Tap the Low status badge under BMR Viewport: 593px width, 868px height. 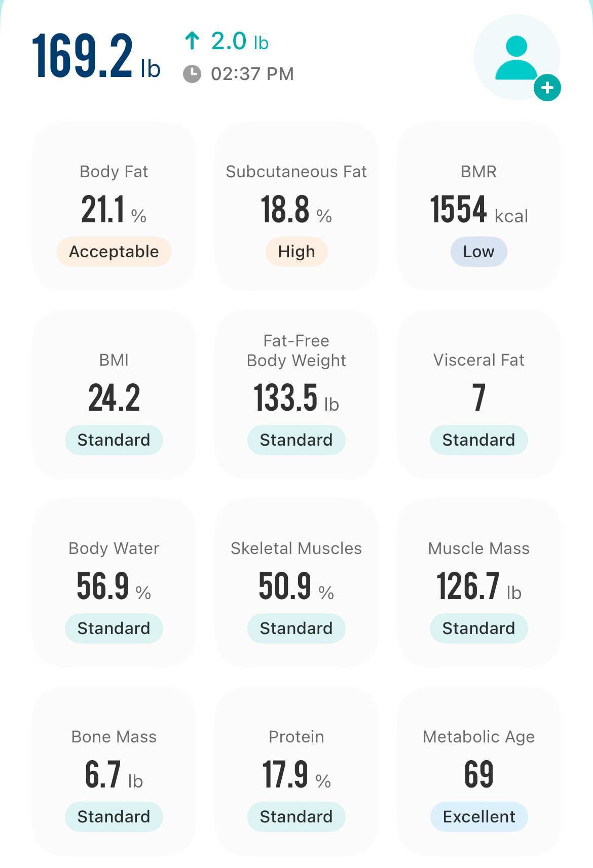click(479, 252)
